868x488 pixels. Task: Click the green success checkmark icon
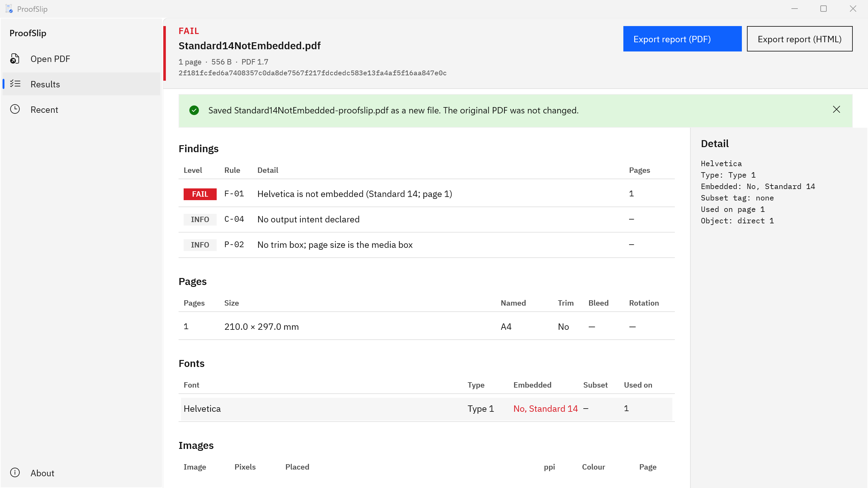(194, 110)
